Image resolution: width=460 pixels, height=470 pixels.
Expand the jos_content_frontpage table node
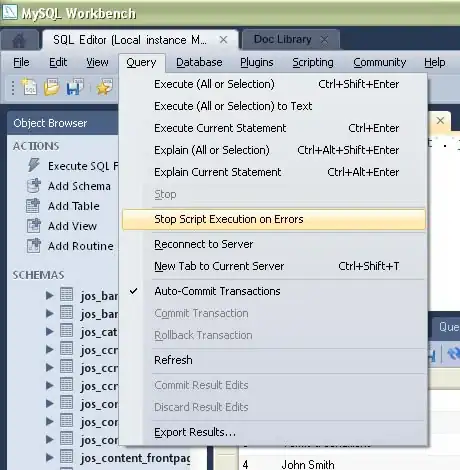click(50, 457)
